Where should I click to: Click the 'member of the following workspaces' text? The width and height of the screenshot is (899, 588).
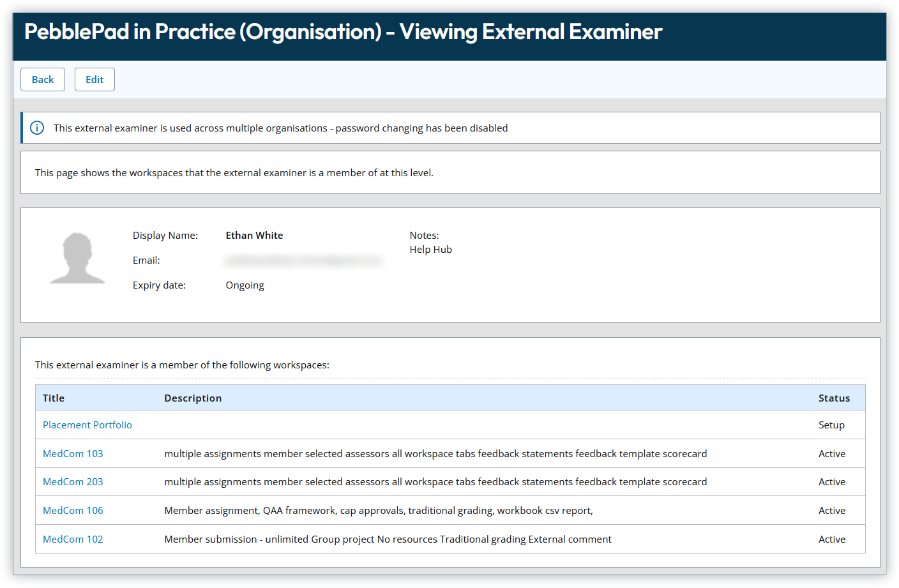click(x=182, y=365)
